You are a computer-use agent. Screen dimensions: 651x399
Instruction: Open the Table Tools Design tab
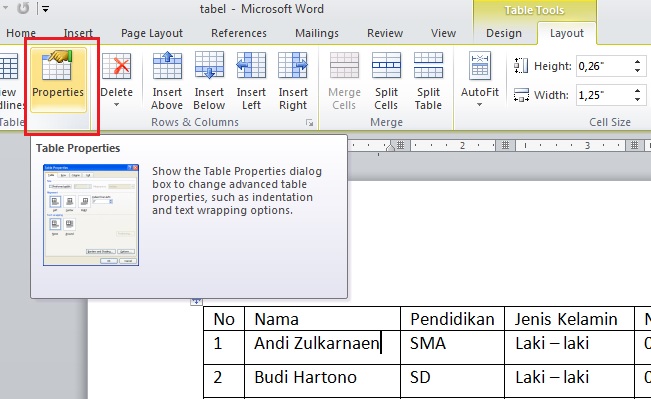[504, 33]
